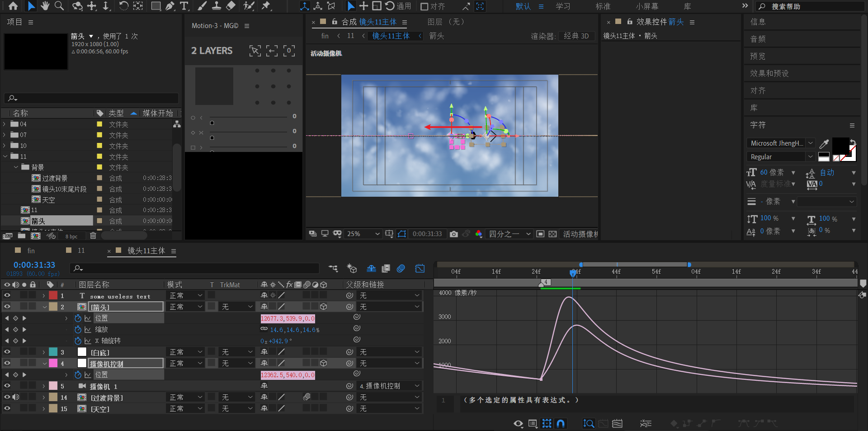Select the Clone Stamp tool
Screen dimensions: 868x431
point(217,6)
